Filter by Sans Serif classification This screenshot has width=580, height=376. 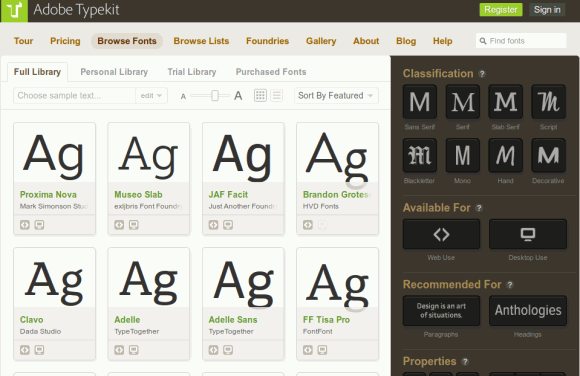[x=420, y=102]
